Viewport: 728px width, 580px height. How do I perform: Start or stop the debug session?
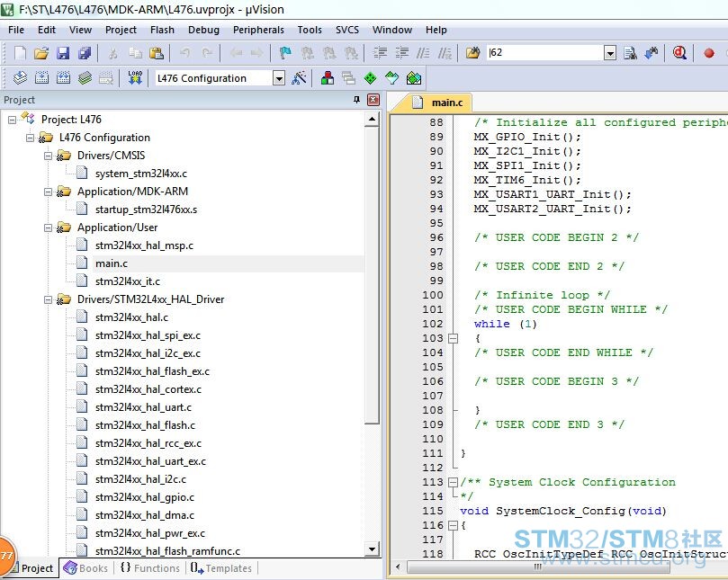pyautogui.click(x=679, y=53)
